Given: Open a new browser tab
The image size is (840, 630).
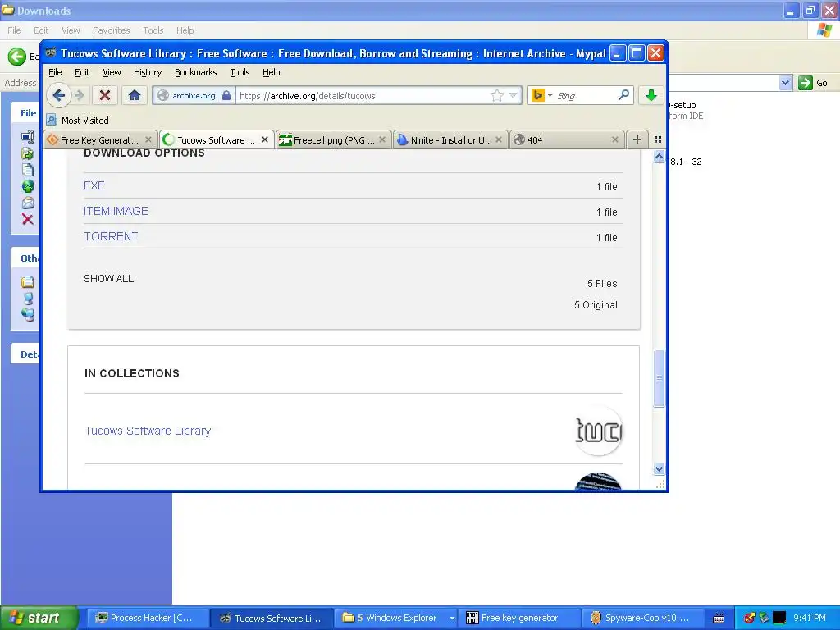Looking at the screenshot, I should click(x=637, y=139).
